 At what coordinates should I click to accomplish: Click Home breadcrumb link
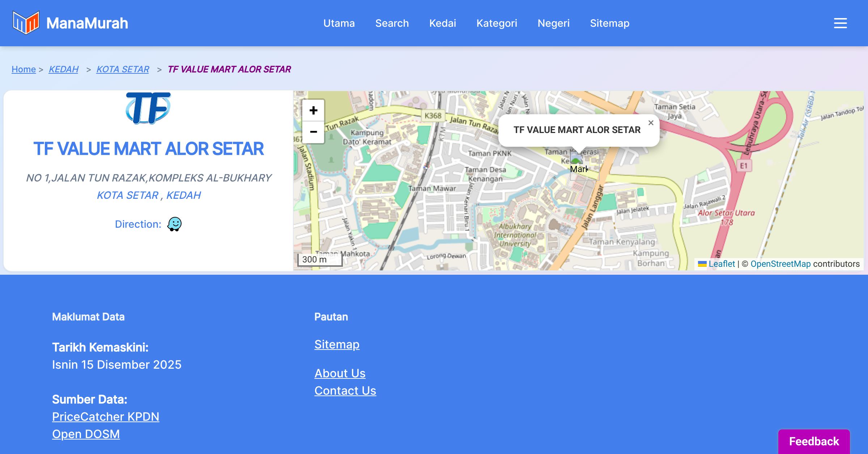pyautogui.click(x=24, y=69)
